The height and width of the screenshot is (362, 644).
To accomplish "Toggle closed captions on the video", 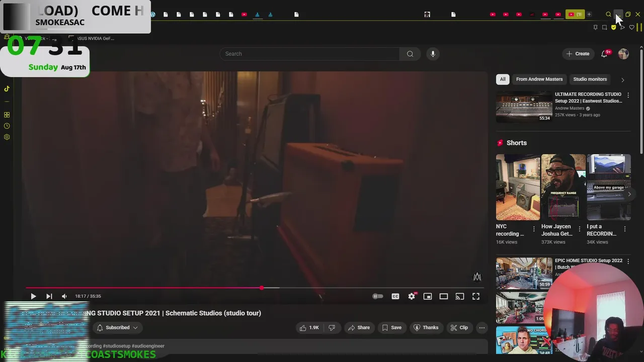I will tap(395, 296).
